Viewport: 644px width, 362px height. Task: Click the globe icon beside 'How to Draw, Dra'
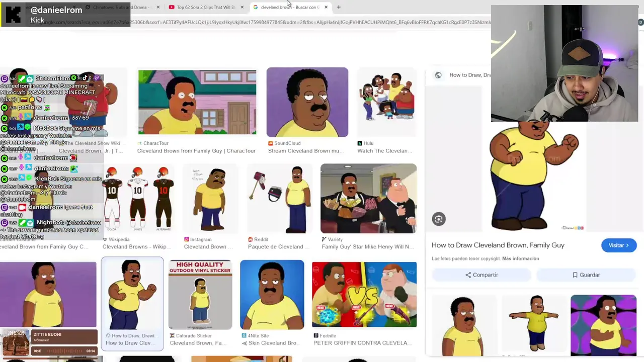click(x=438, y=75)
